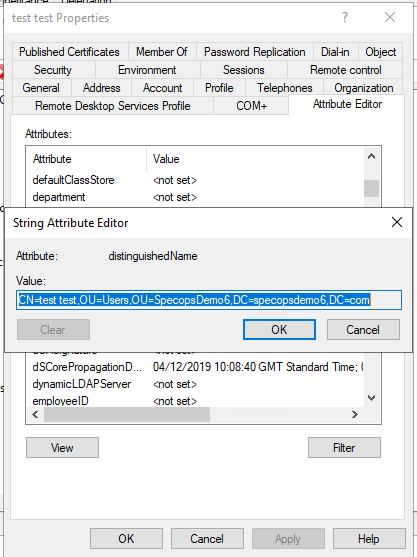
Task: Select Remote Desktop Services Profile tab
Action: (113, 106)
